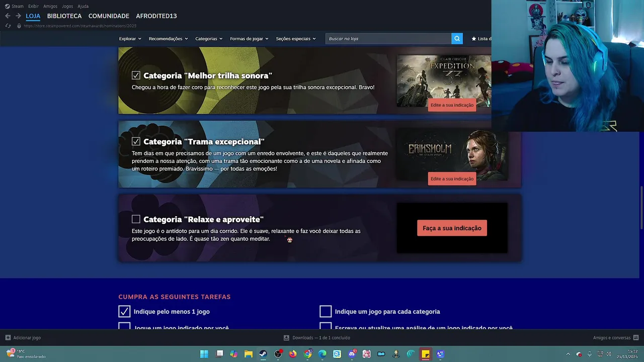
Task: Switch to the BIBLIOTECA tab
Action: point(64,16)
